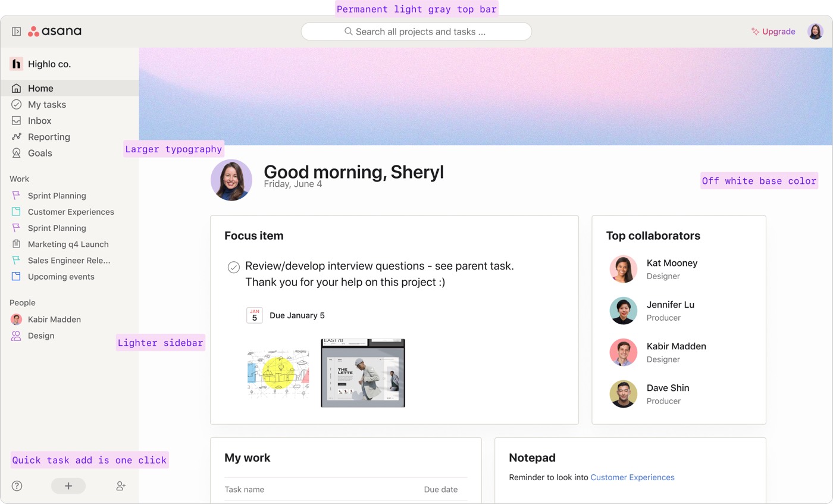Image resolution: width=833 pixels, height=504 pixels.
Task: Click Kat Mooney's avatar in Top collaborators
Action: [x=624, y=269]
